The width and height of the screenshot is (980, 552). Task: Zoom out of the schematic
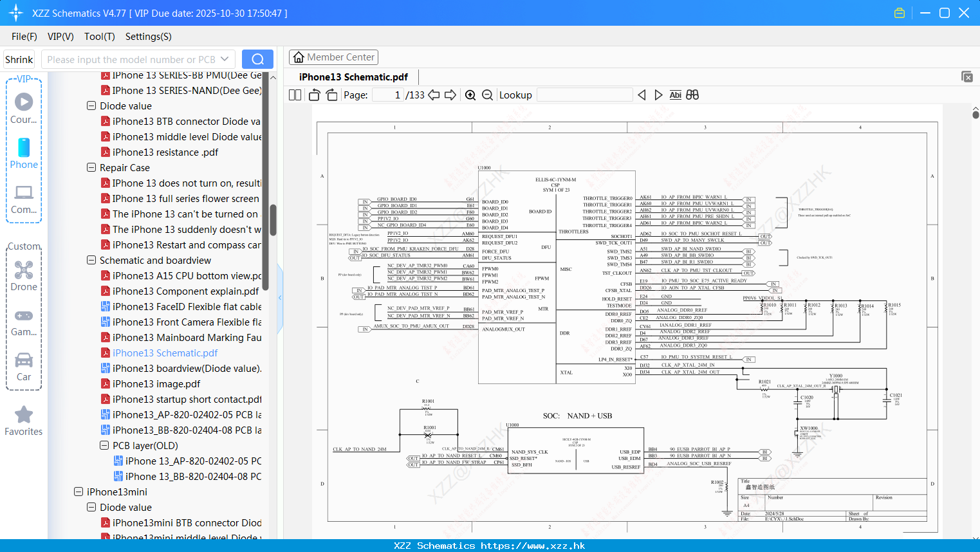(x=488, y=95)
